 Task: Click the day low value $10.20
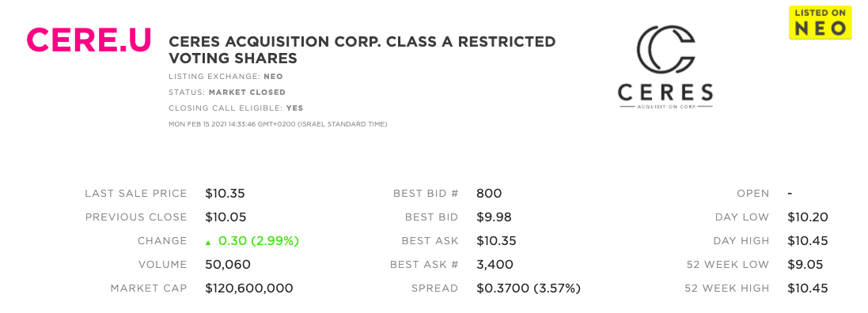tap(808, 217)
